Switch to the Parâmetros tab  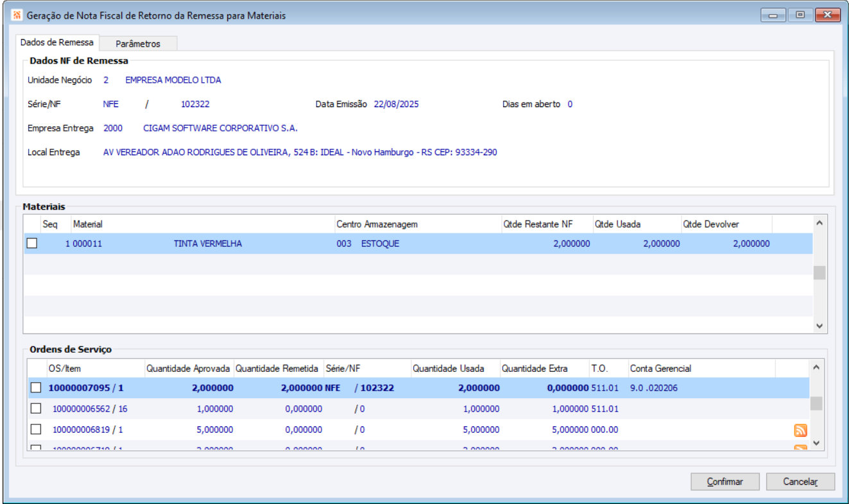[137, 44]
